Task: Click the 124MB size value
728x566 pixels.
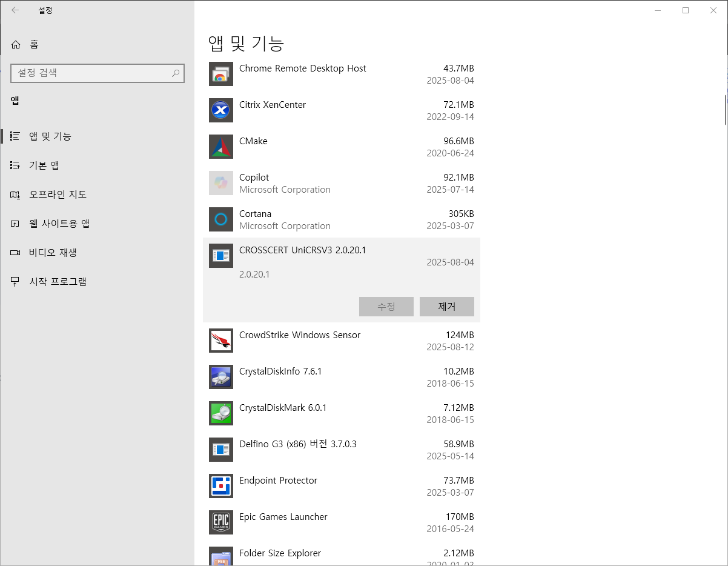Action: [460, 335]
